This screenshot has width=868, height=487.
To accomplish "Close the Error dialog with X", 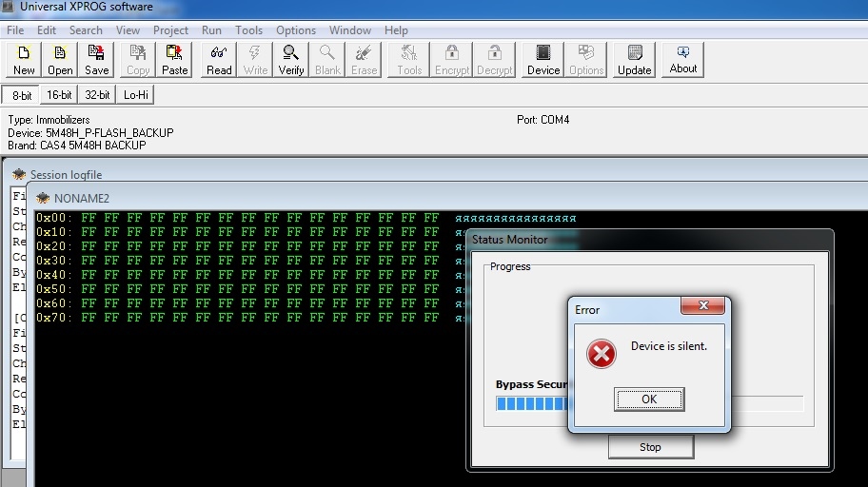I will (x=703, y=305).
